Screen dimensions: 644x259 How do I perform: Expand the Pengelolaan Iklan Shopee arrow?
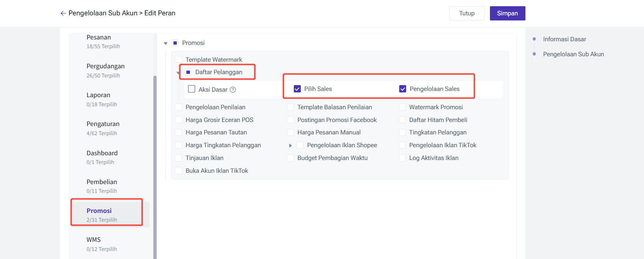291,145
